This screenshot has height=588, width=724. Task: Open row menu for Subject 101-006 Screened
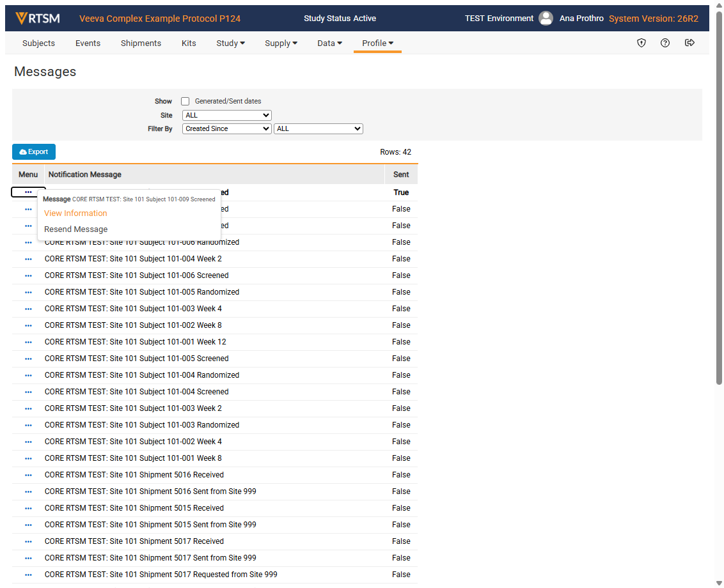click(x=28, y=275)
